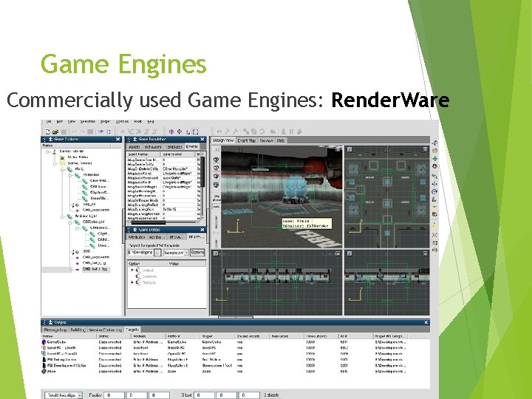Open the Message Log tab in Output
The image size is (532, 399).
[55, 330]
